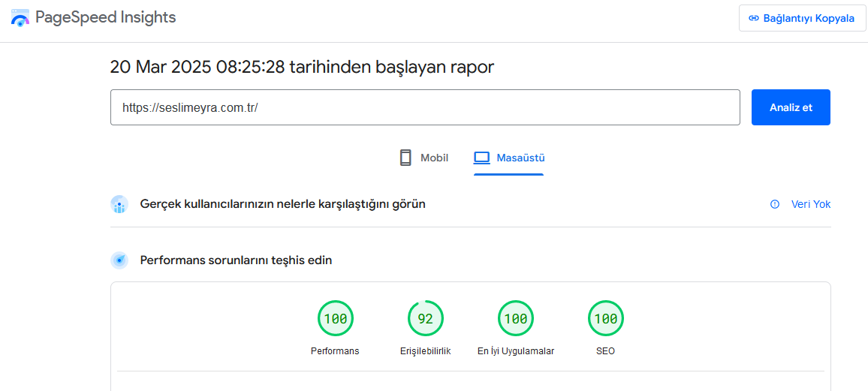868x391 pixels.
Task: Open the PageSpeed Insights title link
Action: (105, 18)
